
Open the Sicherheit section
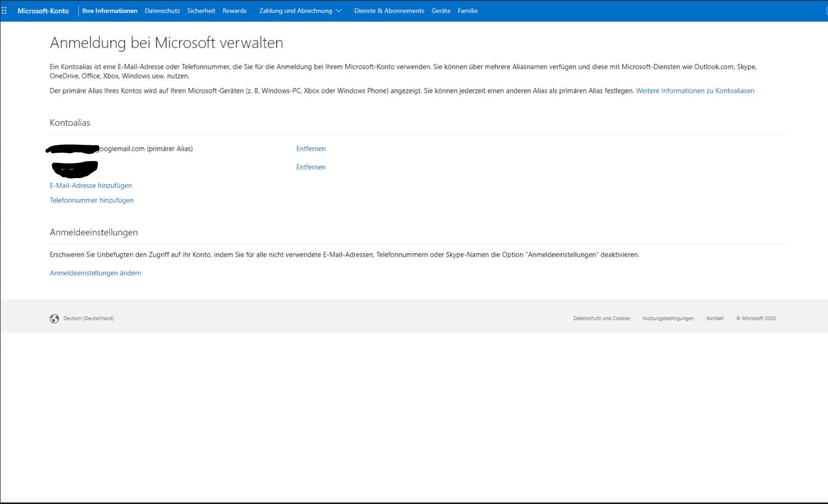coord(201,11)
